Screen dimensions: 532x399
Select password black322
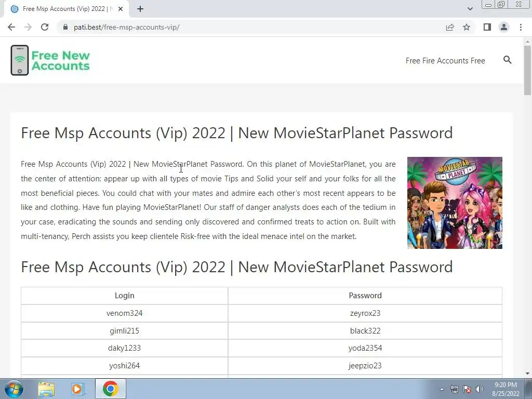click(x=365, y=331)
